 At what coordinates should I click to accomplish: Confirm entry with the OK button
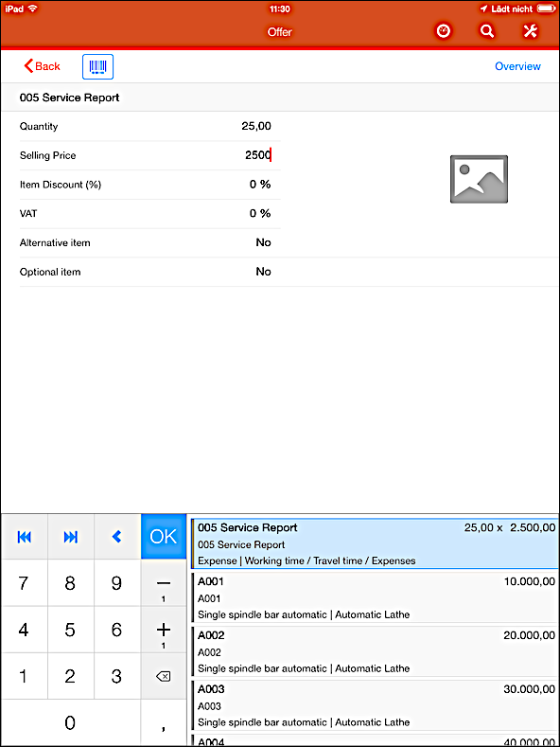164,537
